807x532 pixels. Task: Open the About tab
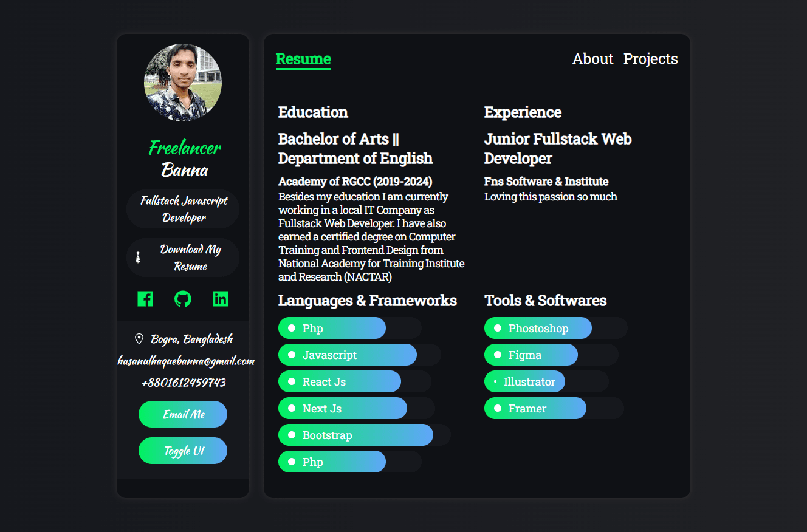coord(592,59)
